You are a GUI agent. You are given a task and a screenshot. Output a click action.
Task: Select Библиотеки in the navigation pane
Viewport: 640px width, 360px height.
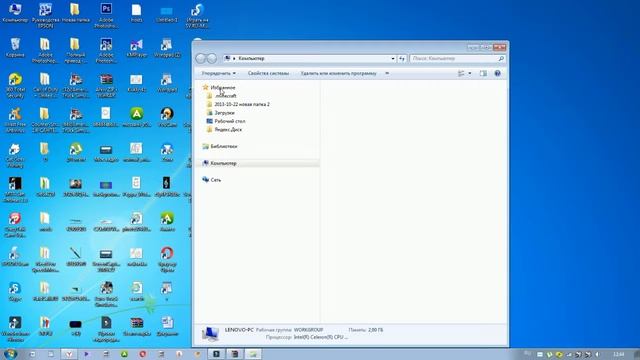[x=224, y=146]
